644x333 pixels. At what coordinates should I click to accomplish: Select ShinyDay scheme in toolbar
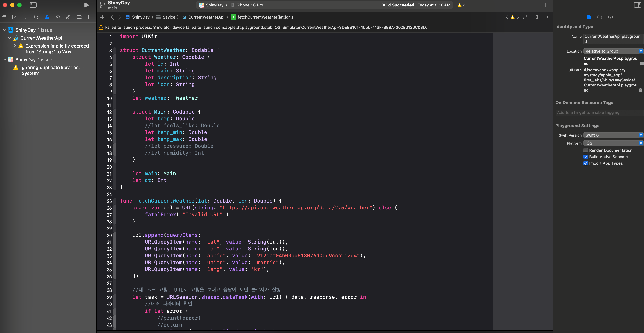pyautogui.click(x=212, y=5)
